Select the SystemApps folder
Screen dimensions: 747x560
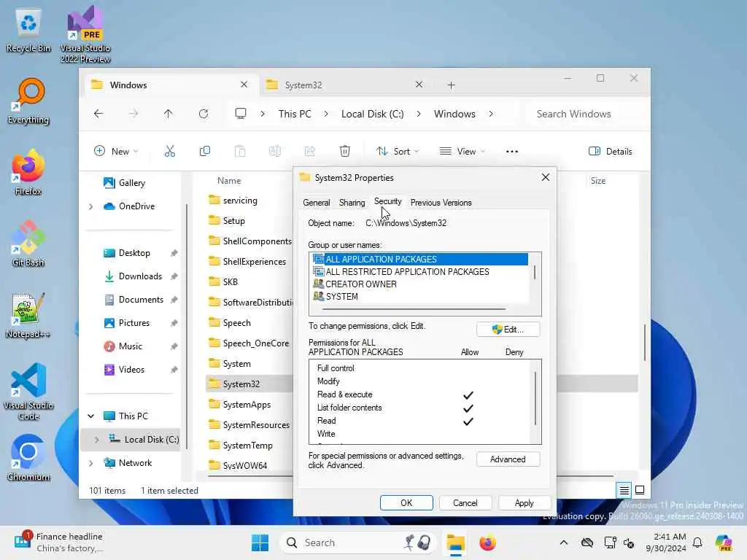pyautogui.click(x=247, y=405)
